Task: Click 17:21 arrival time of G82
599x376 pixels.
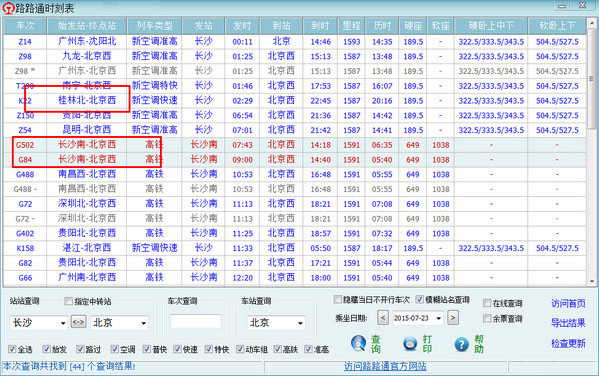Action: pos(321,263)
